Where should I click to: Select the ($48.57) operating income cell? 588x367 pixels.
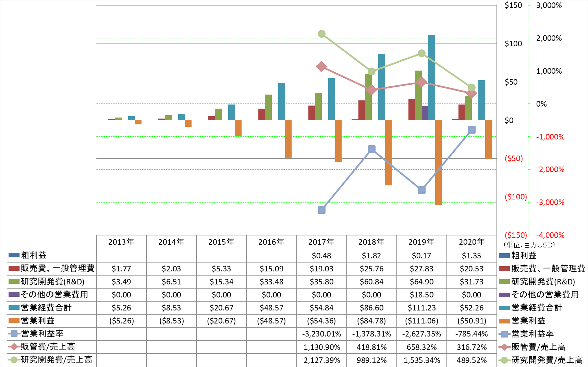(x=271, y=321)
